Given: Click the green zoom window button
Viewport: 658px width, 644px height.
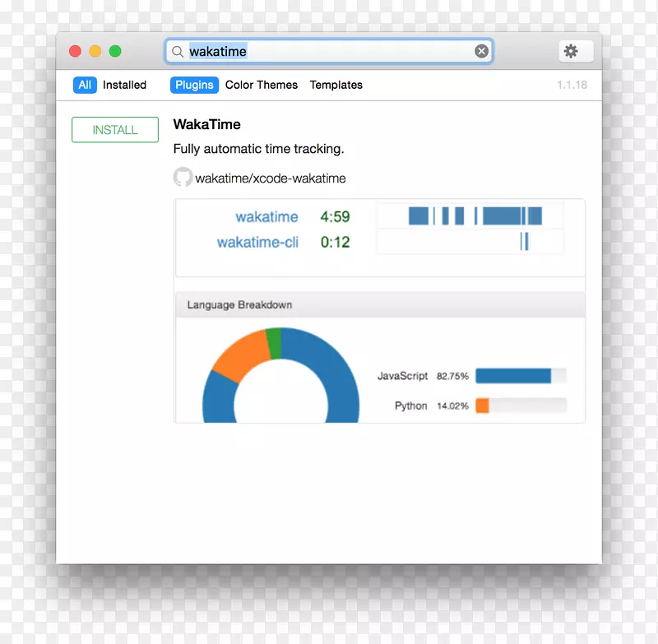Looking at the screenshot, I should 115,51.
